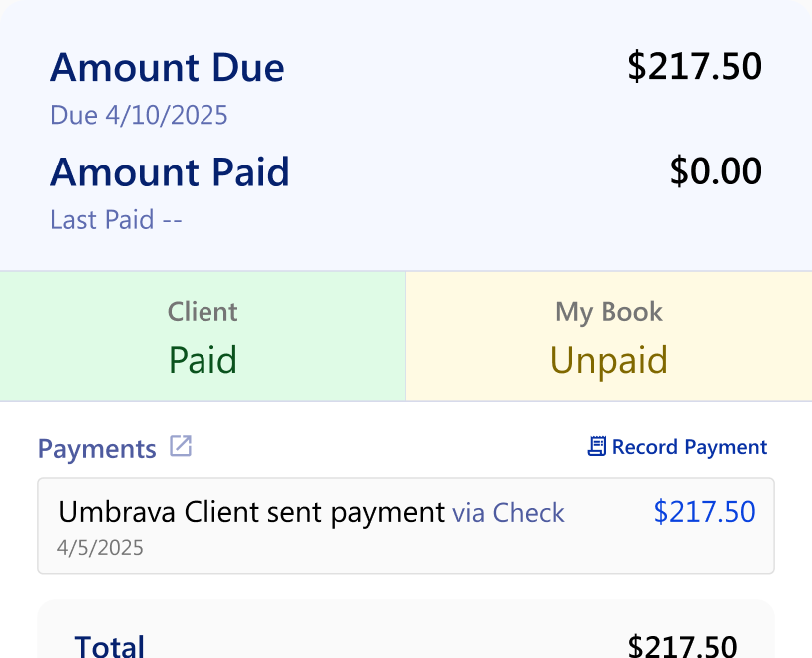The image size is (812, 658).
Task: Open the Payments external link icon
Action: click(181, 446)
